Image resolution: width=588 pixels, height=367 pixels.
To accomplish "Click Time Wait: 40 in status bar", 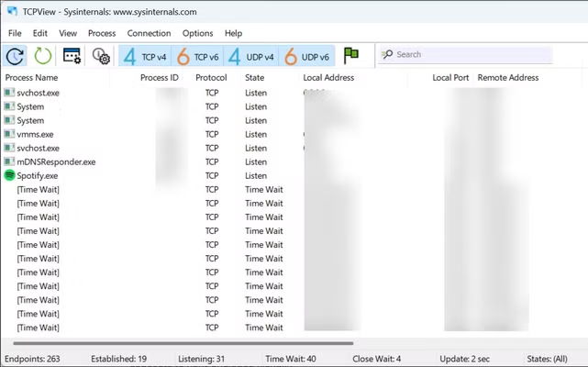I will (291, 359).
